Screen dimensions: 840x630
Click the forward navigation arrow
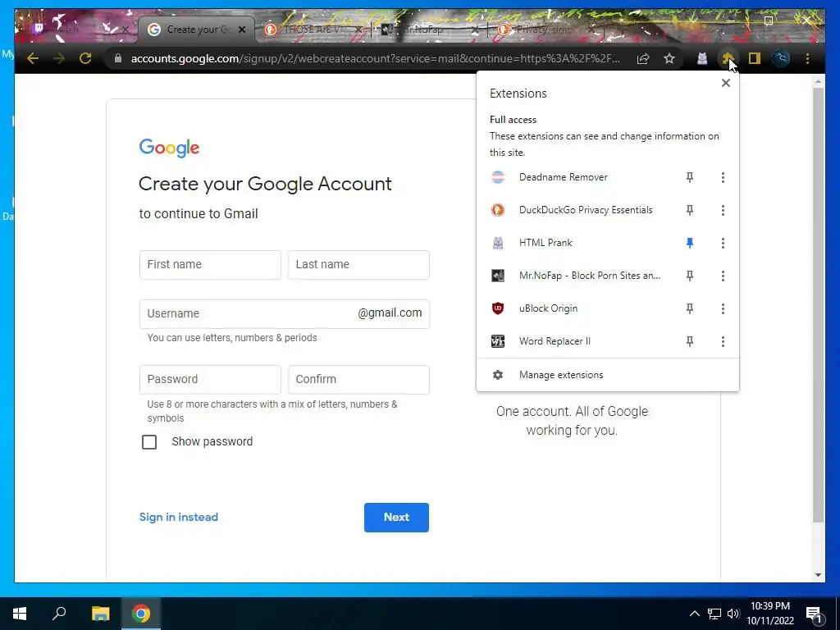(x=59, y=58)
